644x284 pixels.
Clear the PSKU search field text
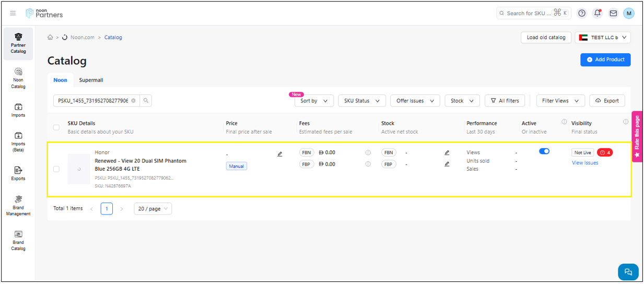pyautogui.click(x=133, y=101)
